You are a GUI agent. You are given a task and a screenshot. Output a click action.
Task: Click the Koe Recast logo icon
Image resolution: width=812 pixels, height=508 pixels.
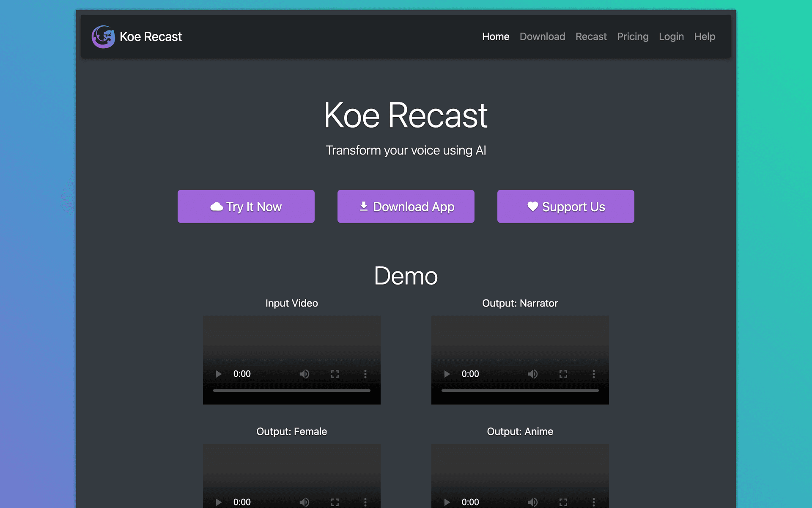[x=103, y=37]
